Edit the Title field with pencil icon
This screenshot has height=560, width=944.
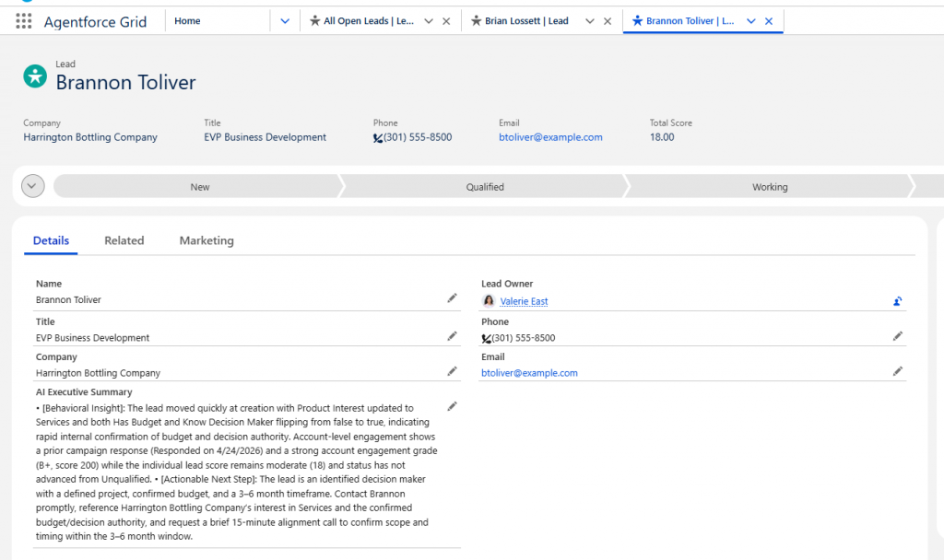(452, 336)
